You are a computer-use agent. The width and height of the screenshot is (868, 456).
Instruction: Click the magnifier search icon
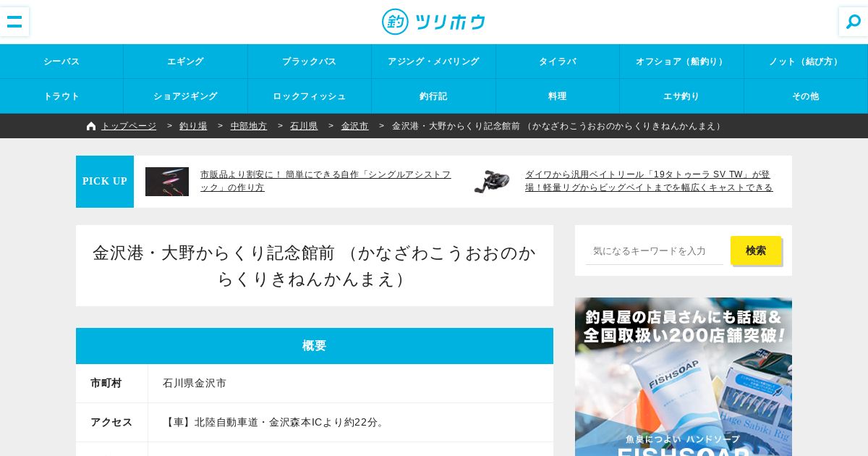click(854, 22)
